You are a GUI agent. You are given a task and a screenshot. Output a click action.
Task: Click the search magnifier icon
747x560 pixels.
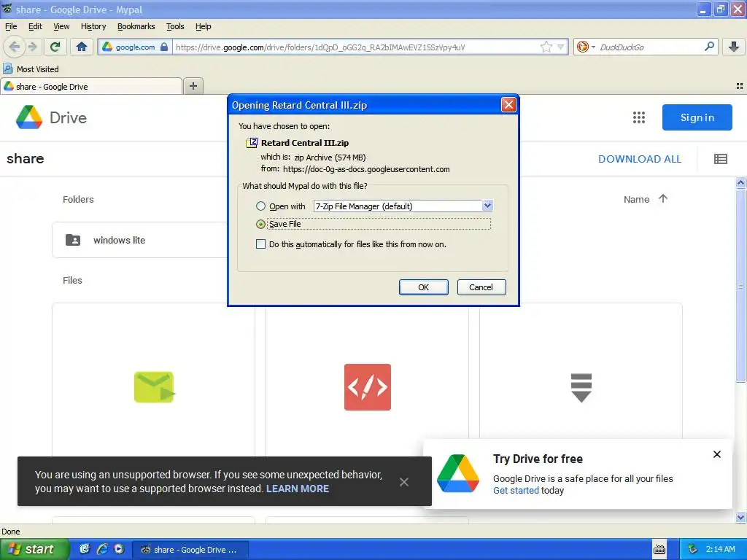point(709,47)
